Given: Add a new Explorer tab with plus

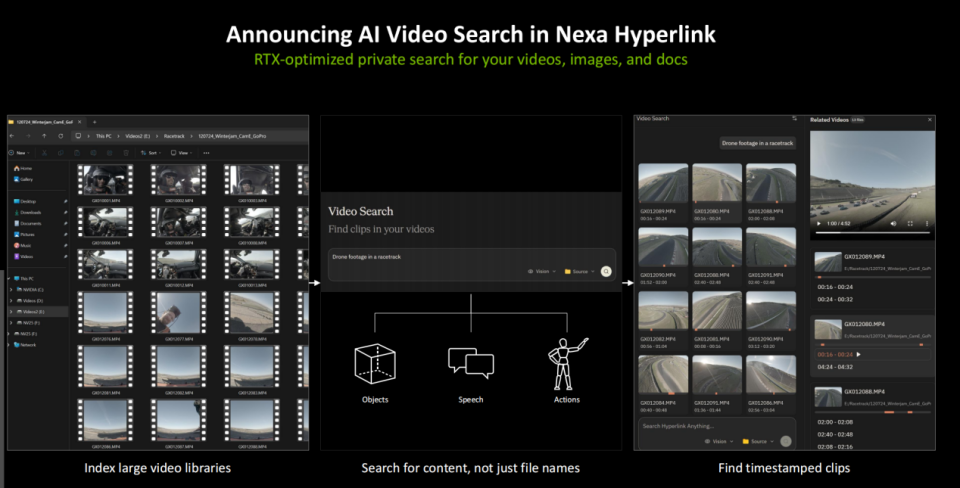Looking at the screenshot, I should coord(94,122).
